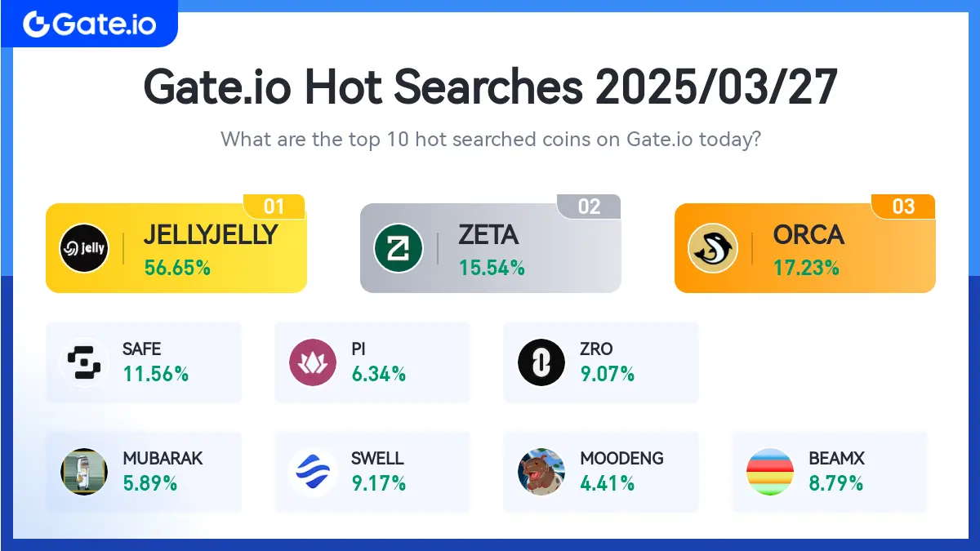Click the black ZRO coin icon

pos(541,362)
